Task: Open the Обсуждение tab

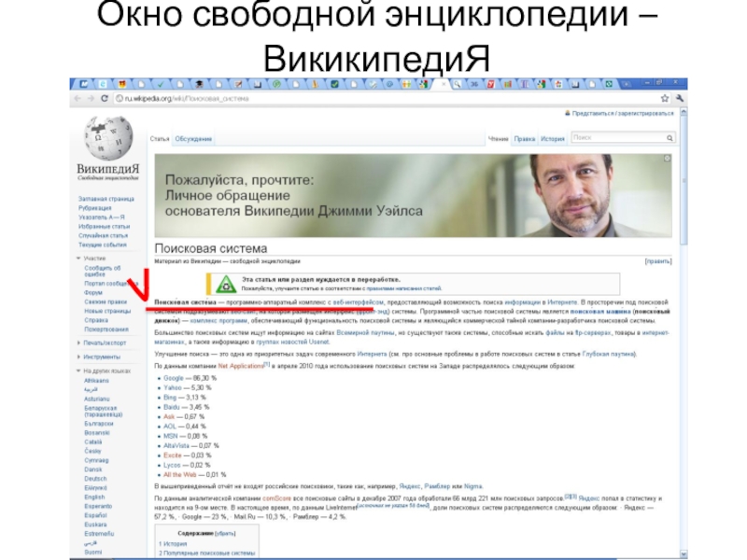Action: pyautogui.click(x=193, y=139)
